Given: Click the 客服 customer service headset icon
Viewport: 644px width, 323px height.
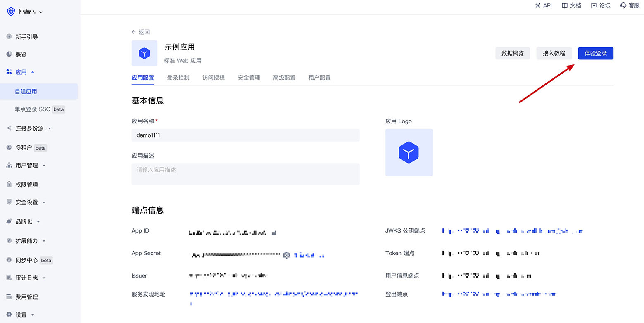Looking at the screenshot, I should click(623, 5).
